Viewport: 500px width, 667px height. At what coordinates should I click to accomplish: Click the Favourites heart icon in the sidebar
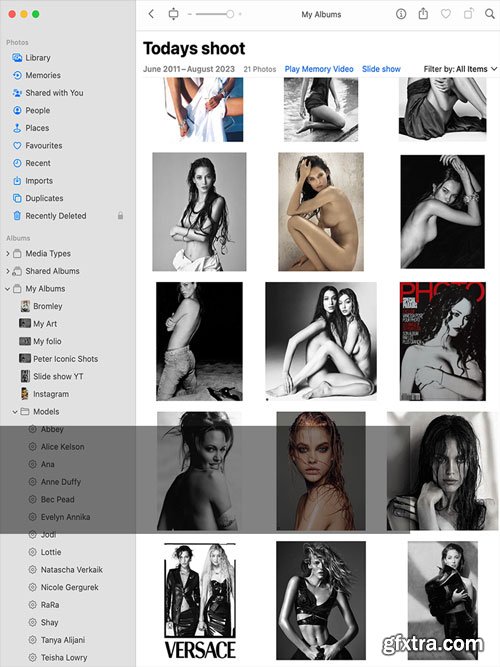click(x=17, y=145)
